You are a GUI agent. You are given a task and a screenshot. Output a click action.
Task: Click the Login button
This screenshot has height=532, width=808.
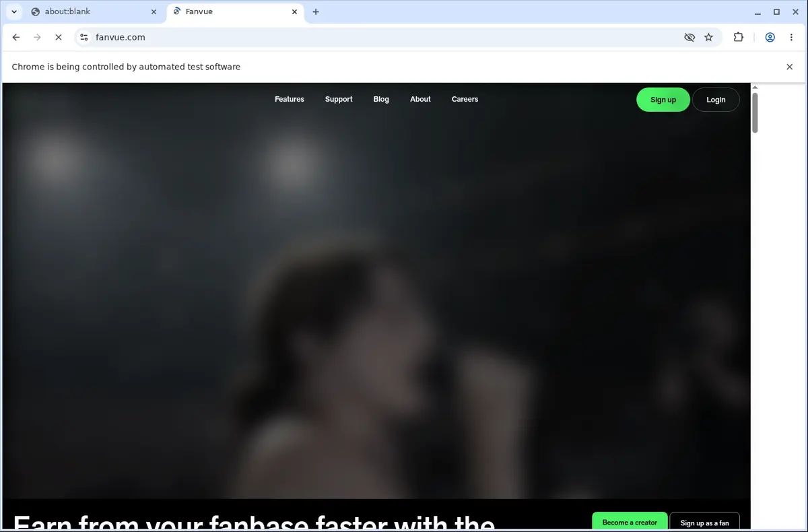[716, 100]
